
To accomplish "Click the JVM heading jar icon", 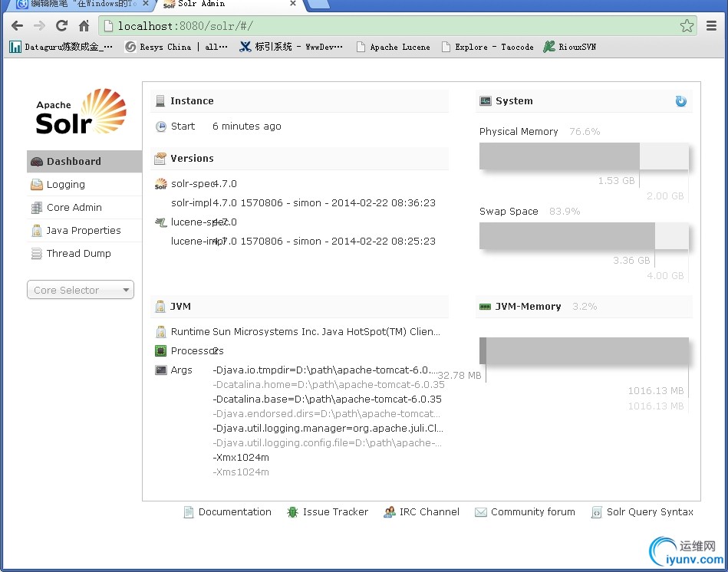I will click(x=160, y=306).
